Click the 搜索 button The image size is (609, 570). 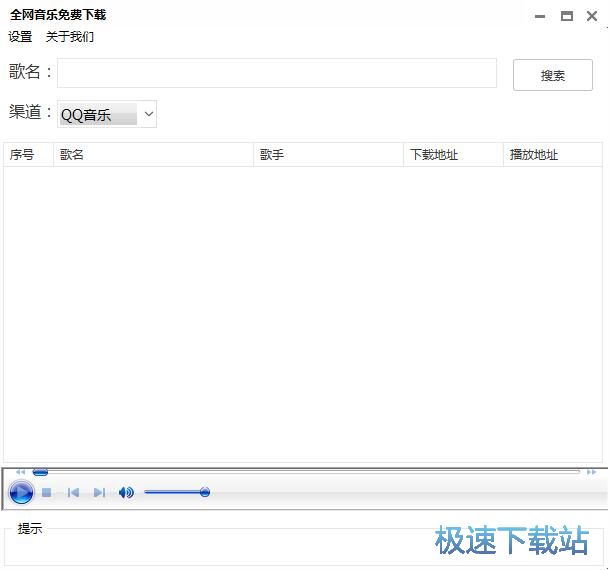553,75
